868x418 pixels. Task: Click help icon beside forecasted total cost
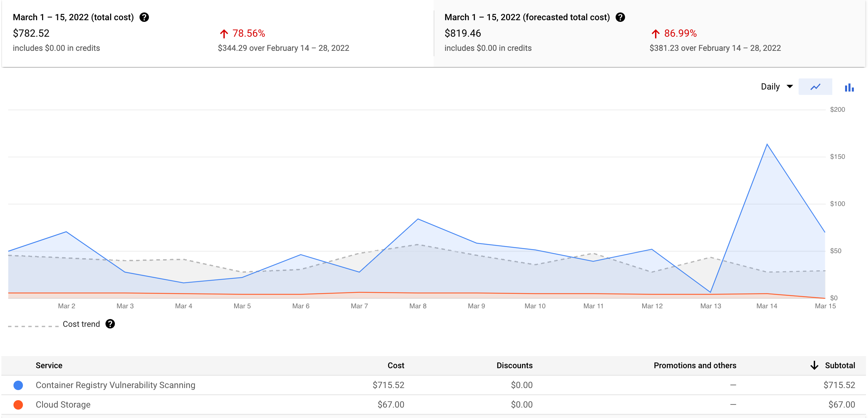pyautogui.click(x=620, y=17)
